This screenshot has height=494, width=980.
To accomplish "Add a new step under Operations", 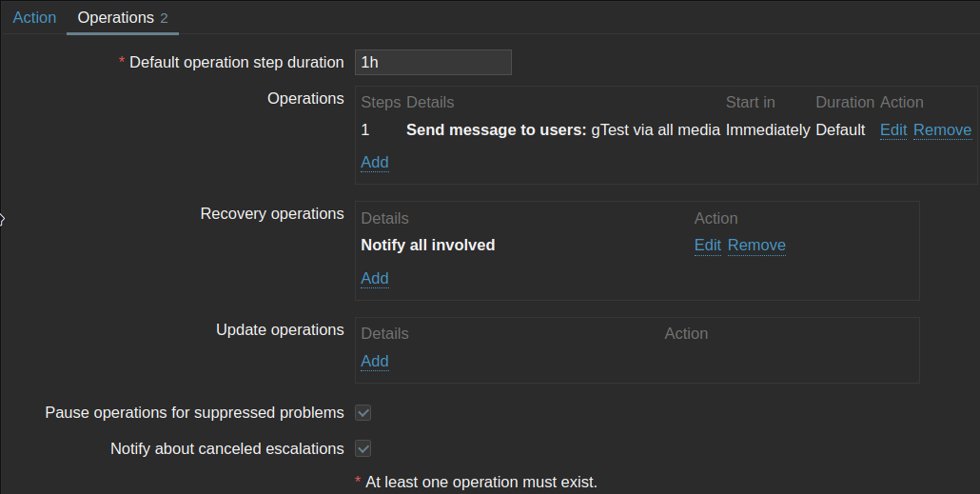I will [x=375, y=163].
